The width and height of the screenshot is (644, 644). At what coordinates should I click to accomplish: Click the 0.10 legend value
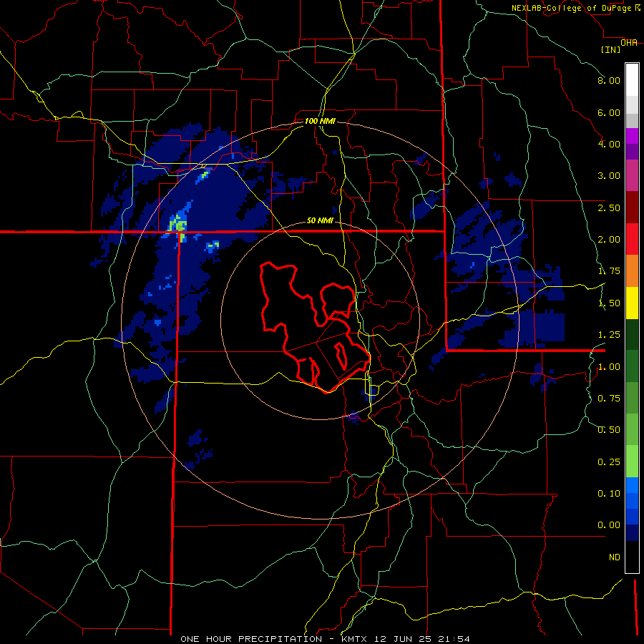(609, 494)
